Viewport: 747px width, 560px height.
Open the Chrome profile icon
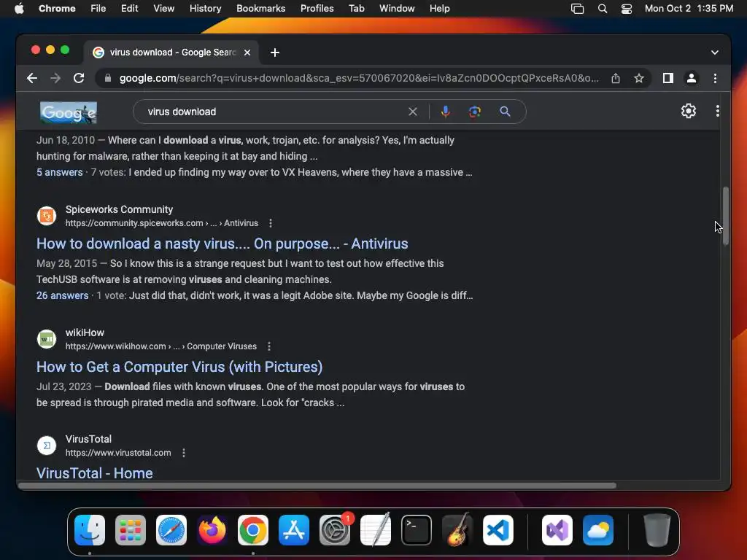coord(692,78)
